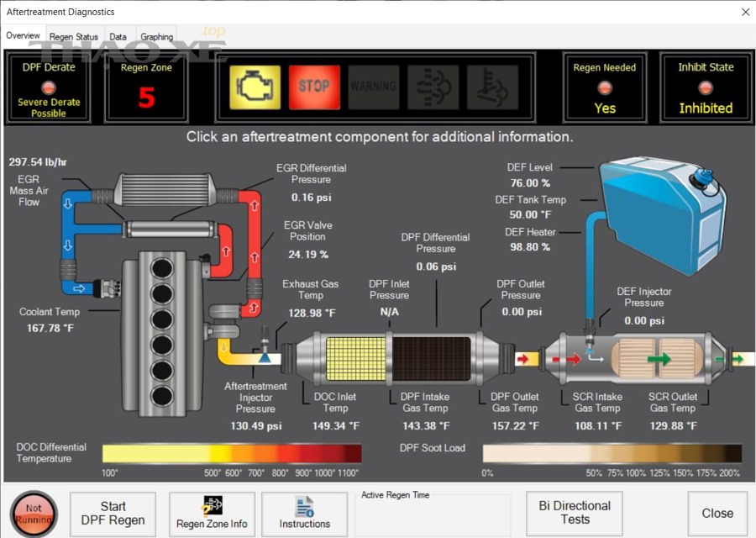Click the DEF Tank Temp 50.00 °F value
756x538 pixels.
(530, 214)
